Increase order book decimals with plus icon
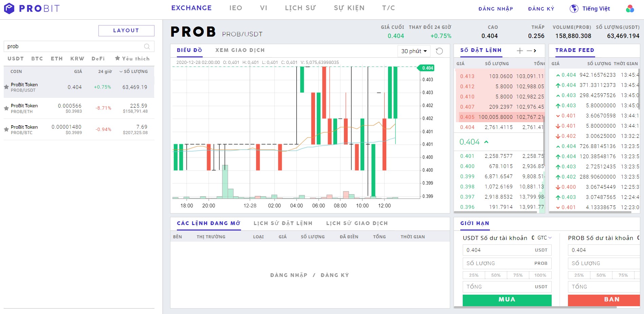 [x=520, y=51]
